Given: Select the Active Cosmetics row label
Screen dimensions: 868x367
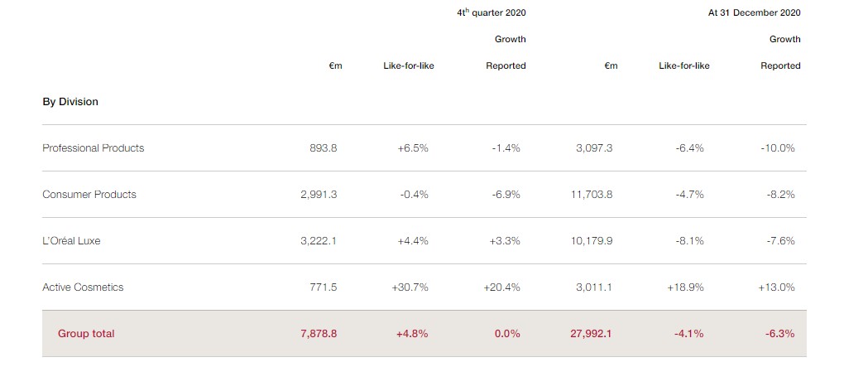Looking at the screenshot, I should (83, 287).
